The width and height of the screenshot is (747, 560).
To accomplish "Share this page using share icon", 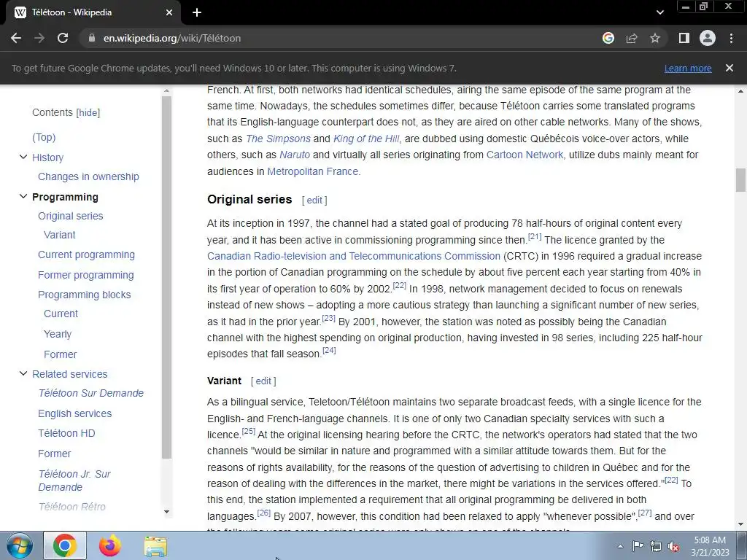I will [632, 38].
